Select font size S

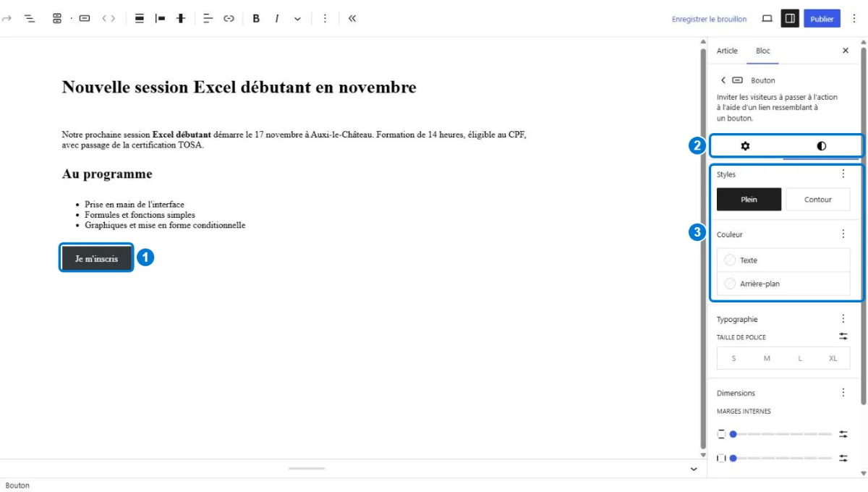[733, 359]
